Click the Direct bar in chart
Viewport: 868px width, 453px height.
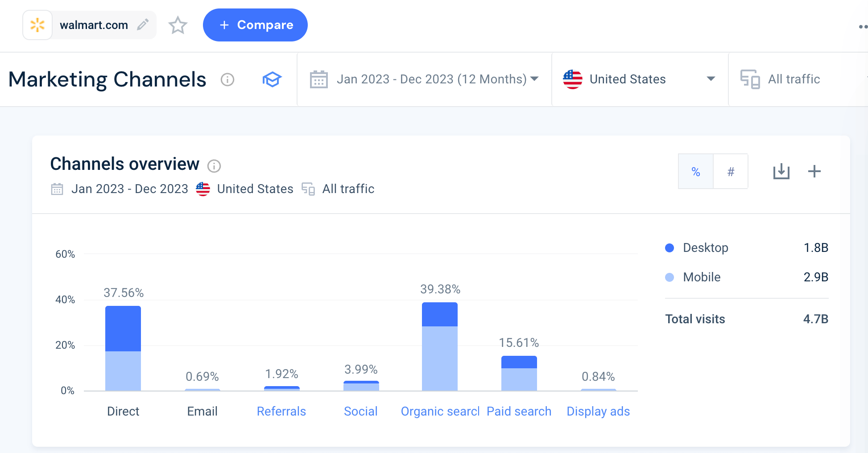click(x=123, y=348)
